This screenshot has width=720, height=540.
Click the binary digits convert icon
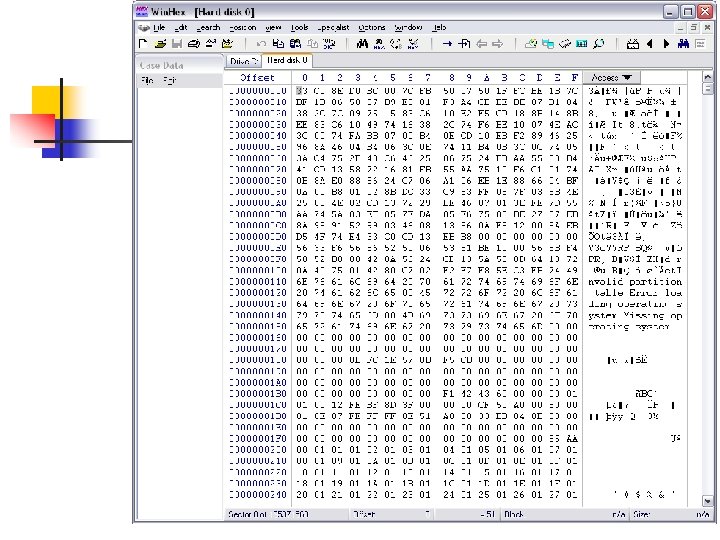point(329,44)
